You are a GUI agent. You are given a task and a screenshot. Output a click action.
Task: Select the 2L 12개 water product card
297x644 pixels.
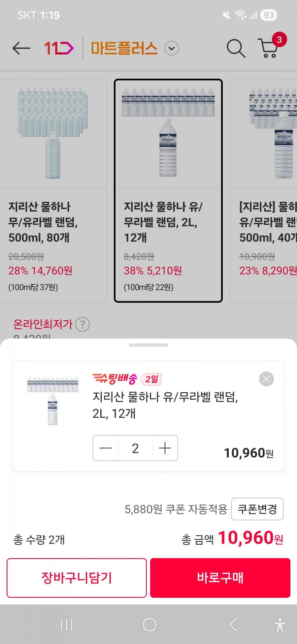[x=168, y=190]
